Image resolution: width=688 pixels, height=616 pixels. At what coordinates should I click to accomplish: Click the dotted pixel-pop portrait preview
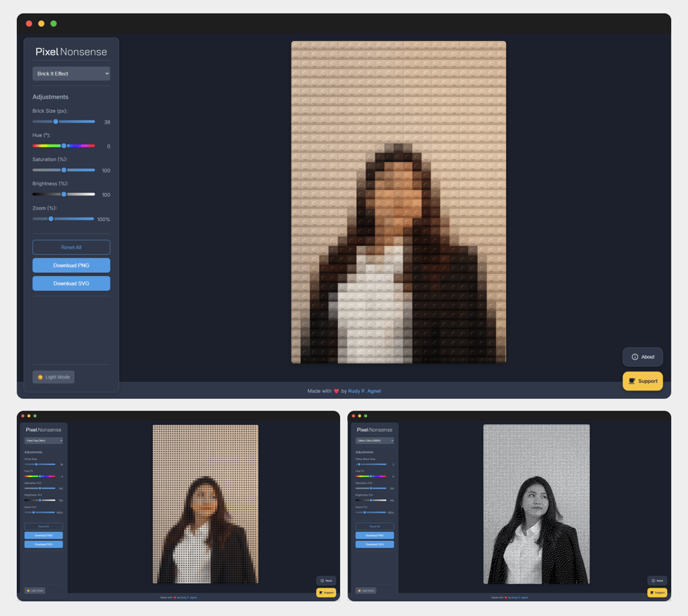[x=206, y=504]
